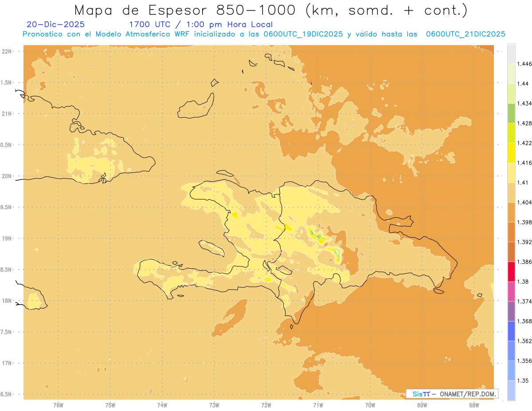The width and height of the screenshot is (532, 411).
Task: Click the 17N latitude axis label
Action: point(7,363)
